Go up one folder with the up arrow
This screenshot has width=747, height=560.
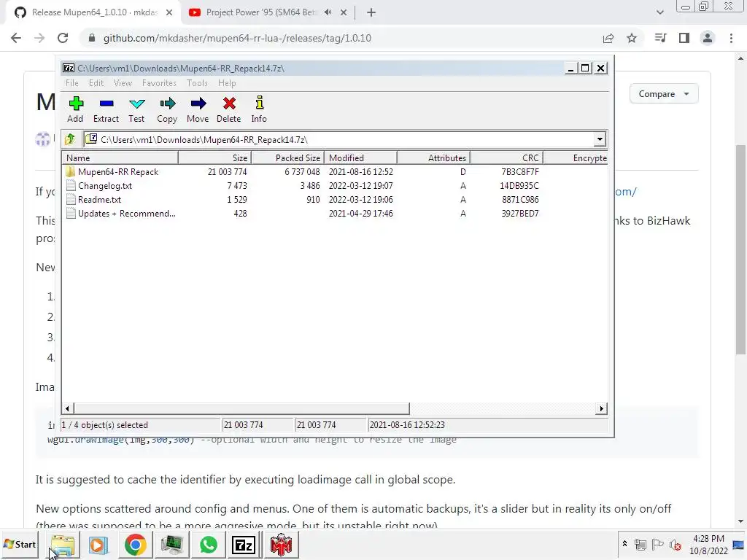(70, 139)
